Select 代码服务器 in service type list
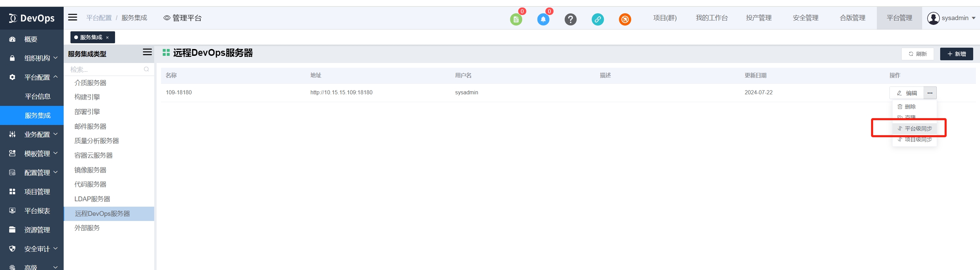Viewport: 980px width, 270px height. pos(109,184)
